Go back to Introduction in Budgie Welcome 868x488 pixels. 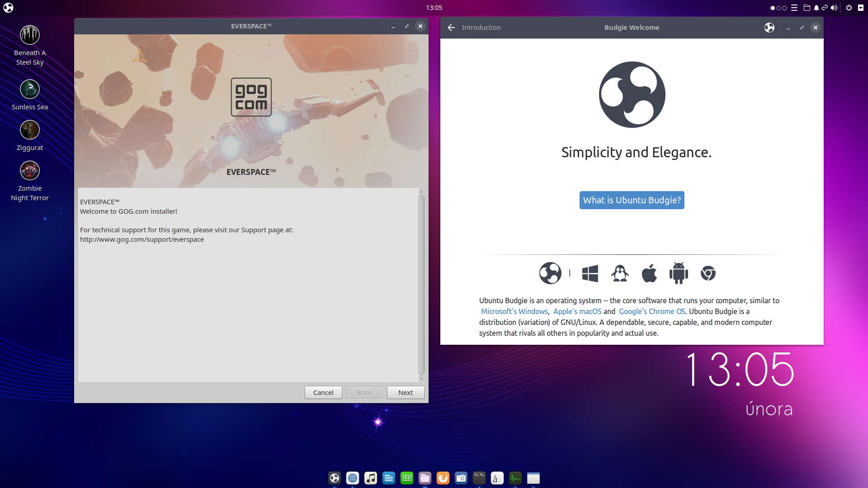click(x=451, y=28)
